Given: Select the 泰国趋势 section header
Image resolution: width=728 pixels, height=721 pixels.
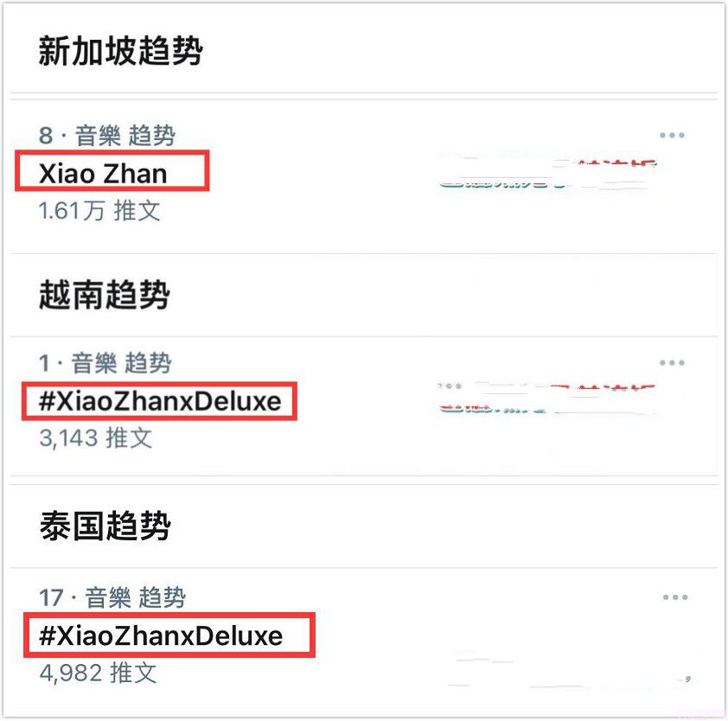Looking at the screenshot, I should click(x=105, y=526).
